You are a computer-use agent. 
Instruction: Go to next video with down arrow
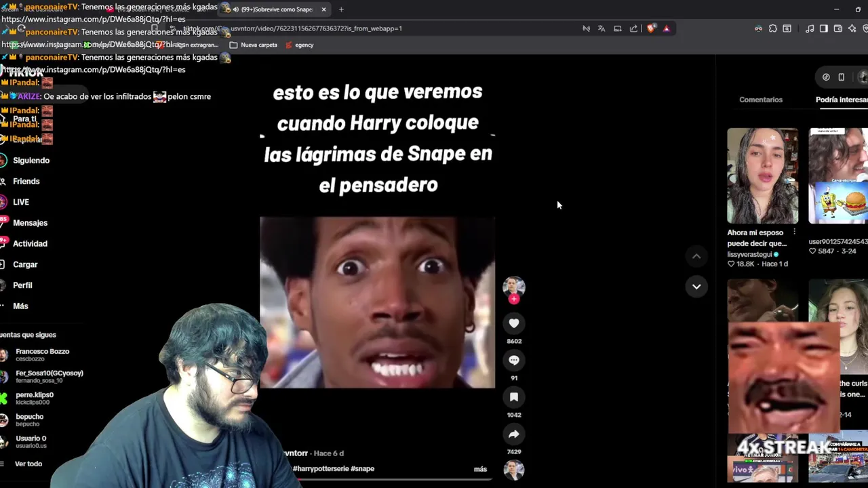coord(696,287)
